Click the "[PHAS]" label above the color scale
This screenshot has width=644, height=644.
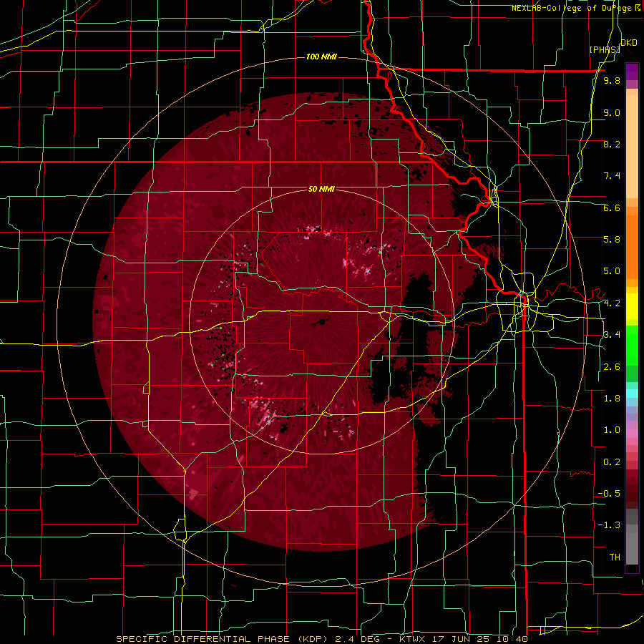point(605,49)
